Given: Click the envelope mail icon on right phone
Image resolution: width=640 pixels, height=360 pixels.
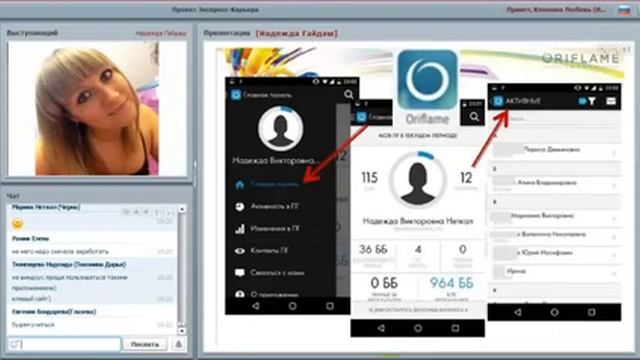Looking at the screenshot, I should point(611,101).
